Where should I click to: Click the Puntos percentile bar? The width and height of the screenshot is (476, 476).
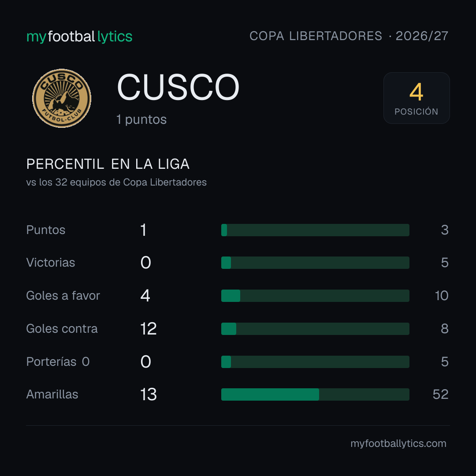pos(315,230)
